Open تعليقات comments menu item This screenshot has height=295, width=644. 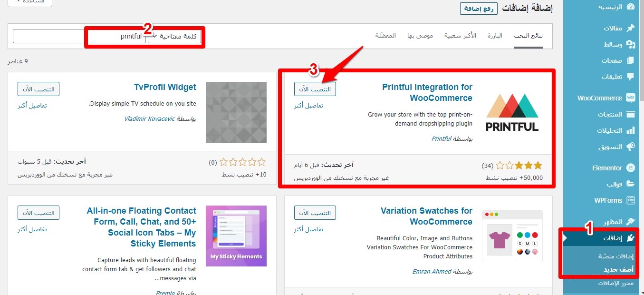[612, 77]
